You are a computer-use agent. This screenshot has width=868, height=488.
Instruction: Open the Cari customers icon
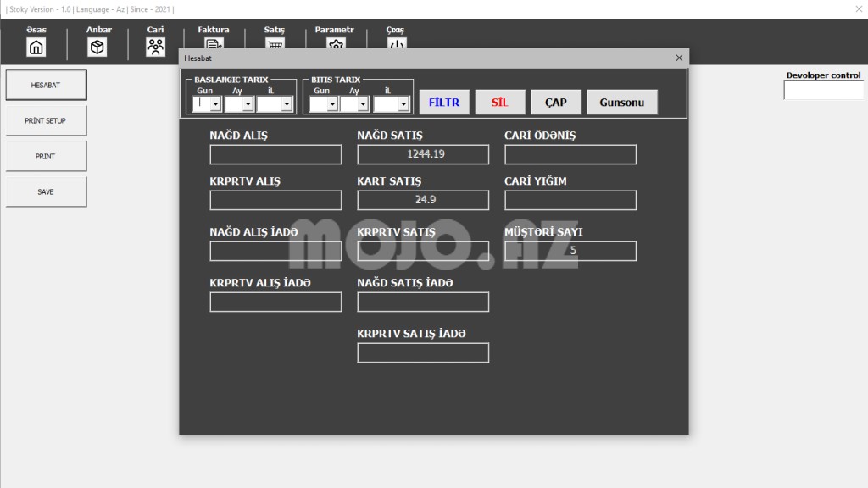click(156, 47)
